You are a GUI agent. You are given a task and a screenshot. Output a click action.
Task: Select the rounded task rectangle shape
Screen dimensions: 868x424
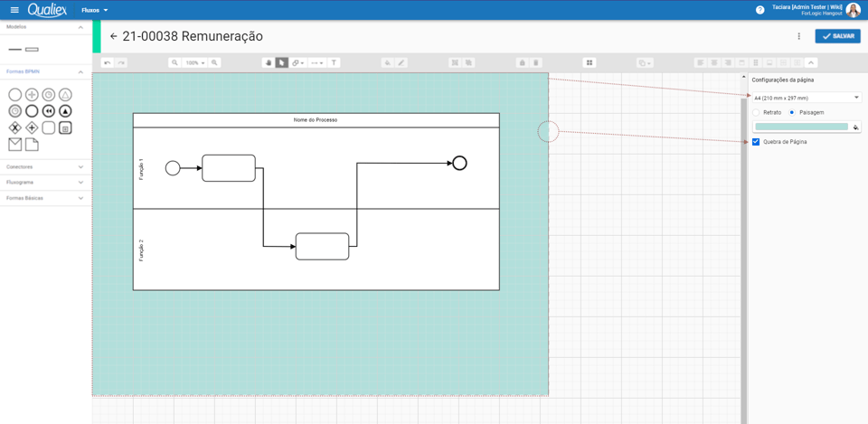(x=49, y=127)
